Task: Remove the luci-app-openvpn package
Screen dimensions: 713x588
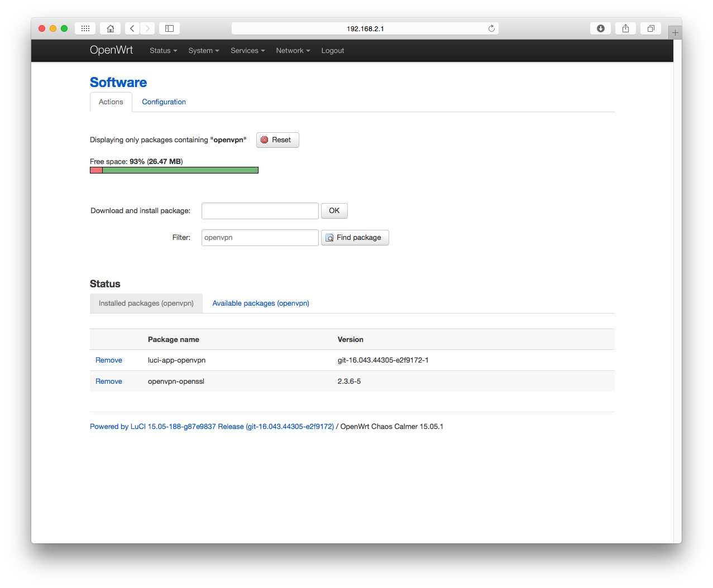Action: point(109,360)
